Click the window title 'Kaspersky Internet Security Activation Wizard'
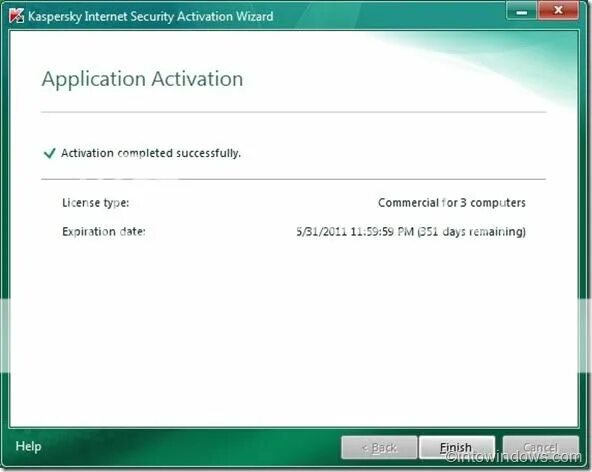 pos(151,16)
